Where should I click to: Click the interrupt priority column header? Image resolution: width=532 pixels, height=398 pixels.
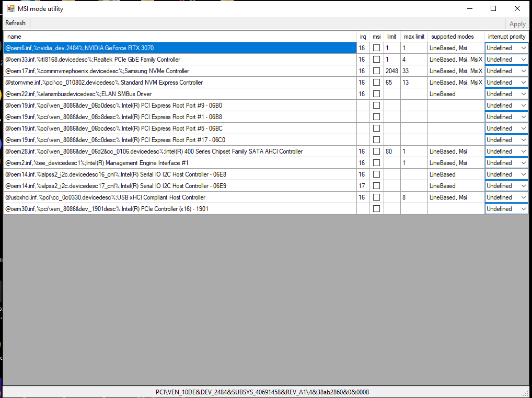pos(506,37)
